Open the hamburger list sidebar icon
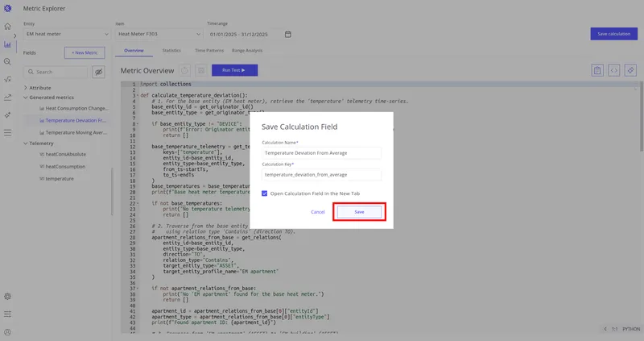This screenshot has height=341, width=644. pos(7,133)
